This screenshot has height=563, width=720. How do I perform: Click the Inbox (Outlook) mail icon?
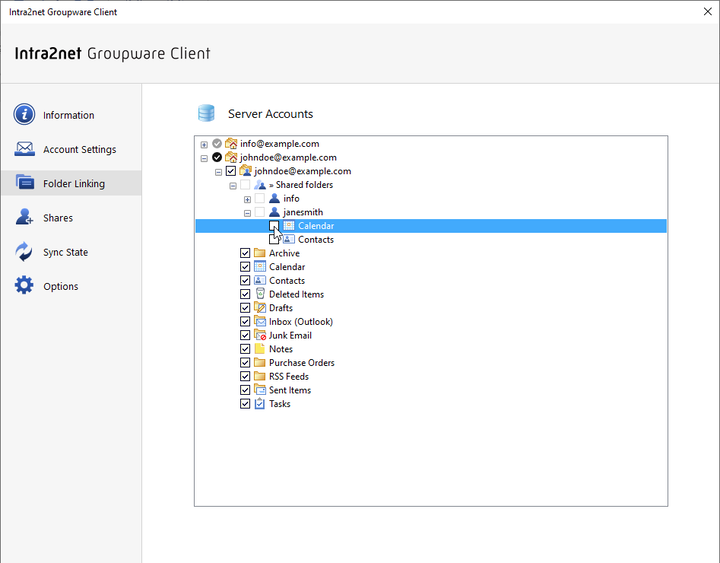tap(260, 321)
